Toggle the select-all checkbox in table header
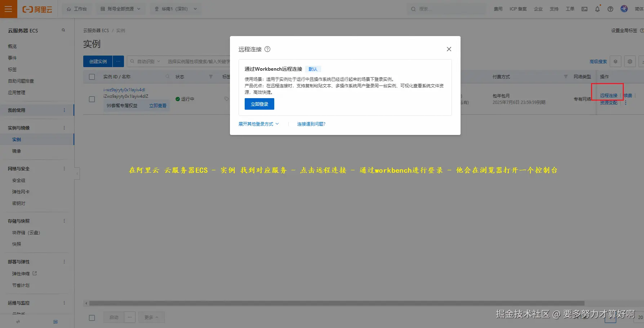 click(x=92, y=77)
